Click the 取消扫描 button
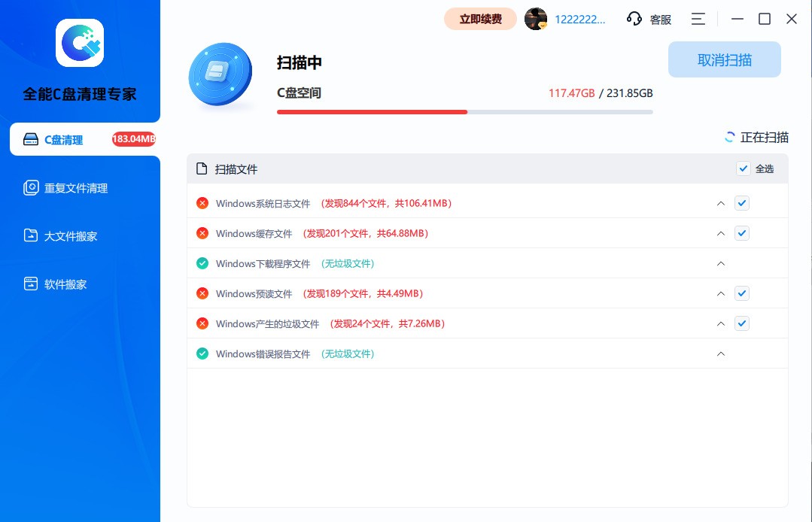 pyautogui.click(x=725, y=60)
